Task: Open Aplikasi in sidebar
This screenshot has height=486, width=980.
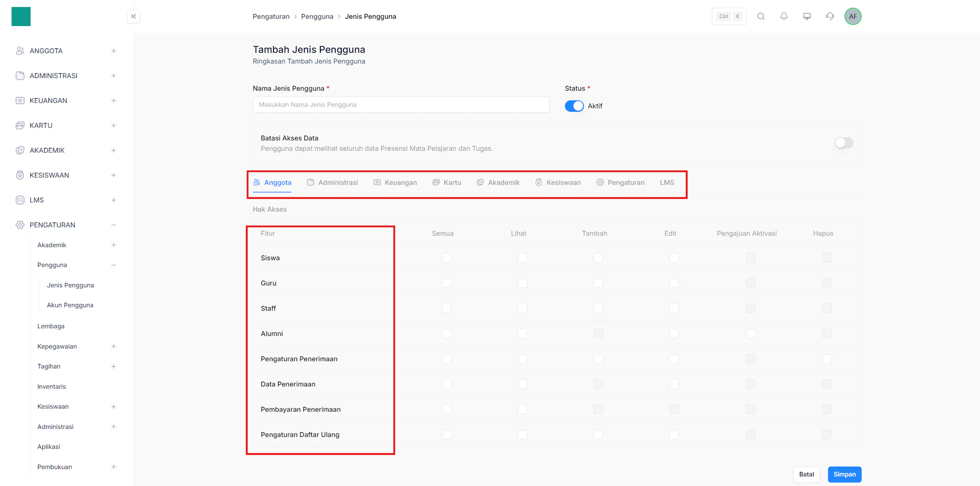Action: pyautogui.click(x=49, y=446)
